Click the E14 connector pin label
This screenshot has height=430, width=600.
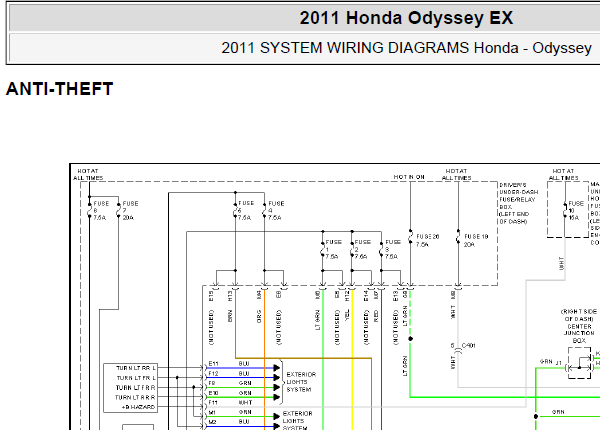[366, 295]
